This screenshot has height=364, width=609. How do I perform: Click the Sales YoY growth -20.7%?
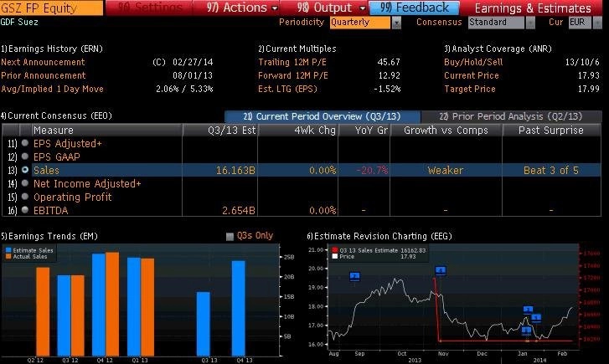(372, 171)
